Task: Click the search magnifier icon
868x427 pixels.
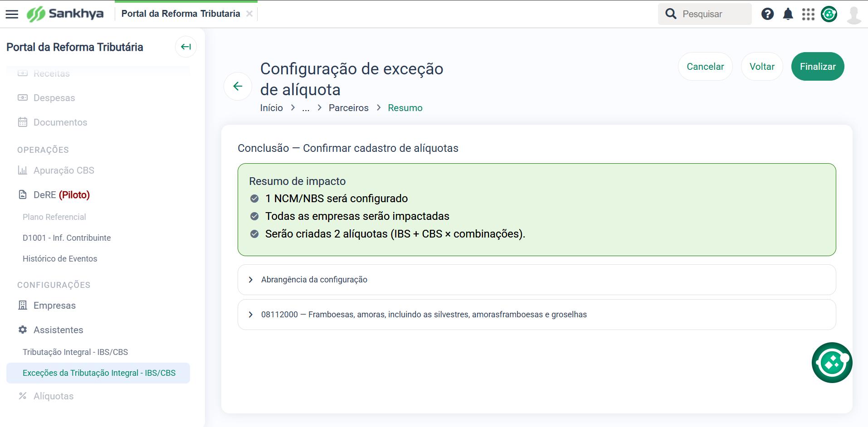Action: tap(671, 14)
